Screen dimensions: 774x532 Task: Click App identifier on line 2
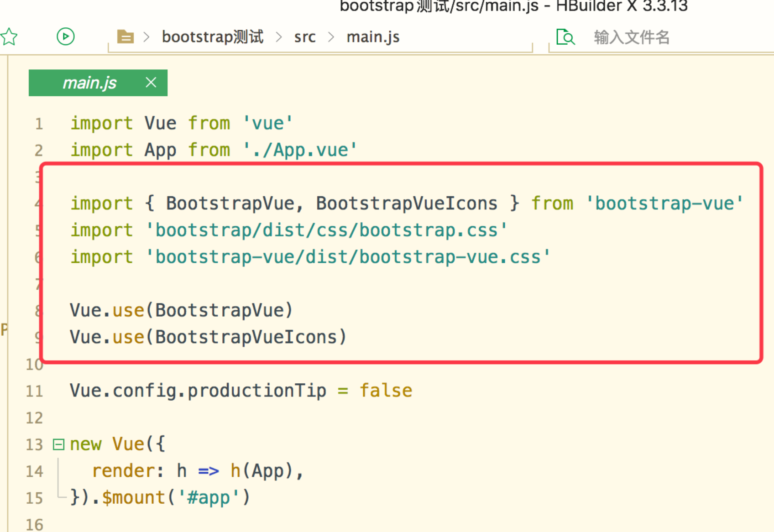(160, 150)
